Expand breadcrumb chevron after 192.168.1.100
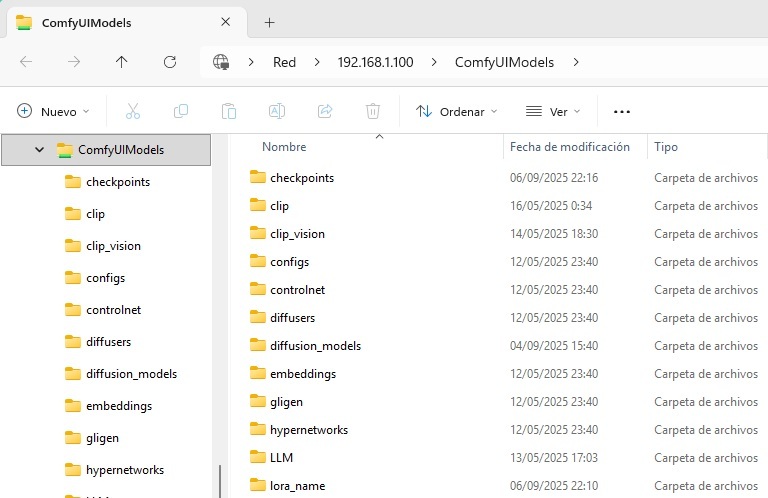Screen dimensions: 768x498 pyautogui.click(x=434, y=62)
